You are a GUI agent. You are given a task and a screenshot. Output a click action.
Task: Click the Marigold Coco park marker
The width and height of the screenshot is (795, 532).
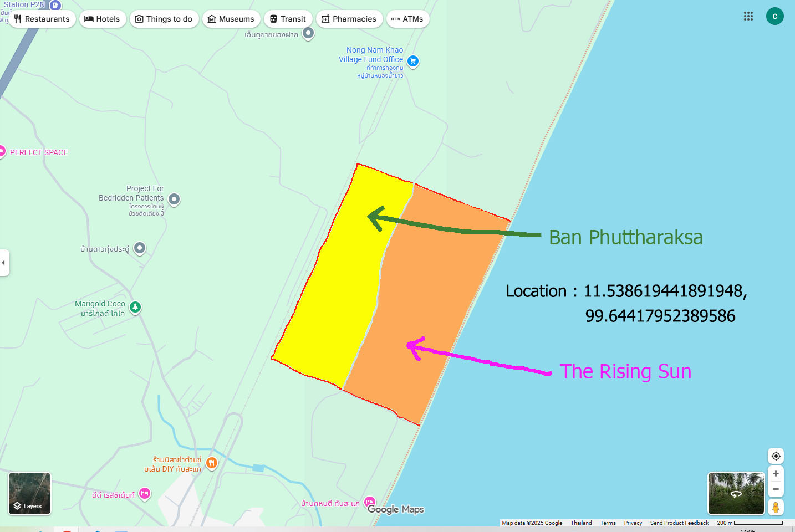[135, 307]
